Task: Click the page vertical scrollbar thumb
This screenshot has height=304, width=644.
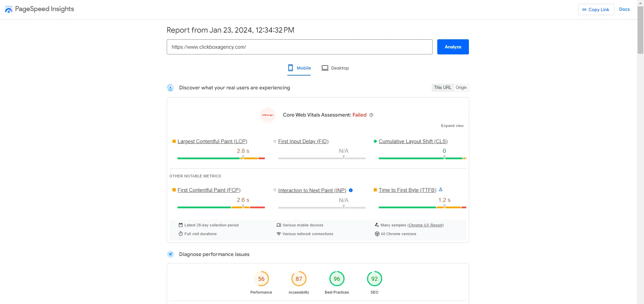Action: point(640,30)
